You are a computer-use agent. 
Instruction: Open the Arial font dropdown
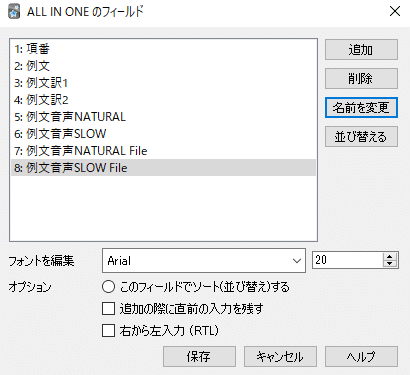click(204, 260)
